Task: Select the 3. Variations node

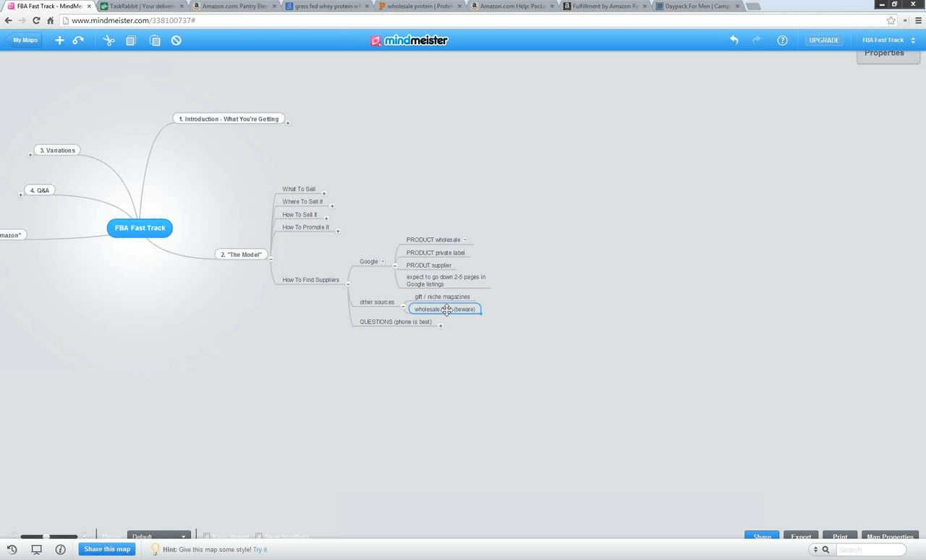Action: coord(57,150)
